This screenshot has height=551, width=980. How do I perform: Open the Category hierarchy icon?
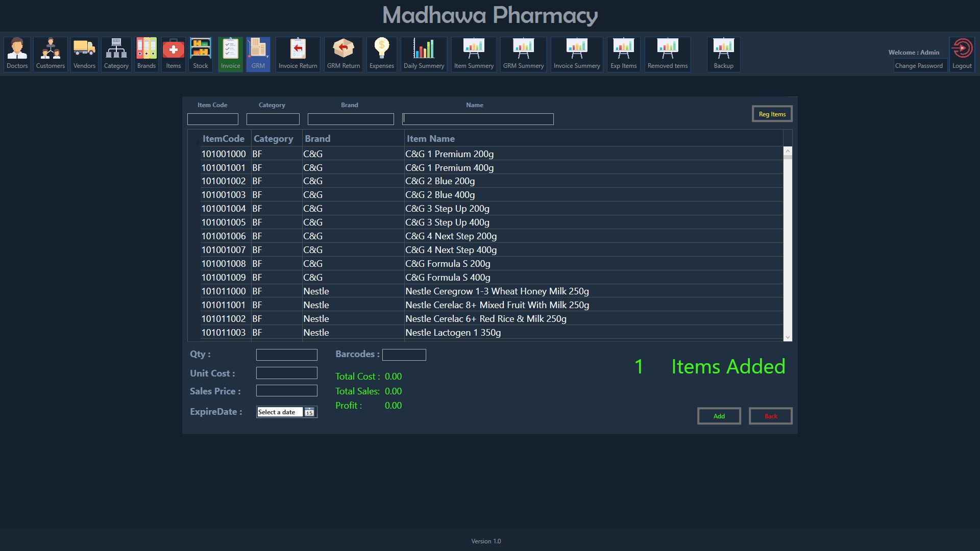coord(116,54)
